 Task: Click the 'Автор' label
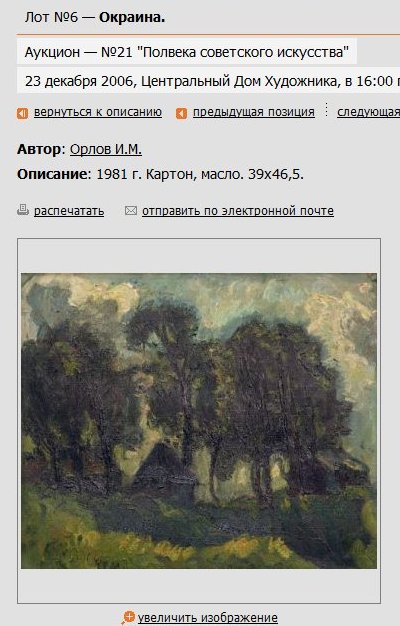pos(39,149)
